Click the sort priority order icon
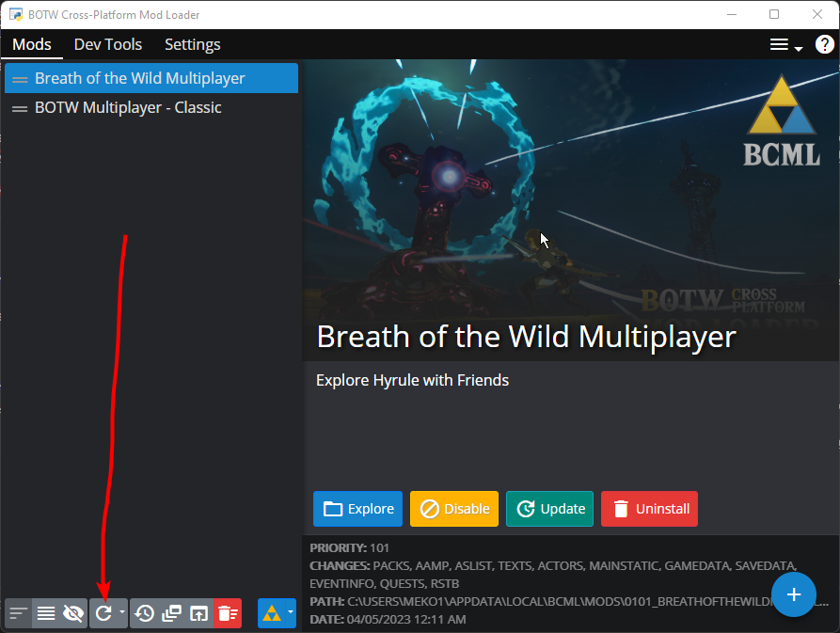840x633 pixels. point(19,612)
